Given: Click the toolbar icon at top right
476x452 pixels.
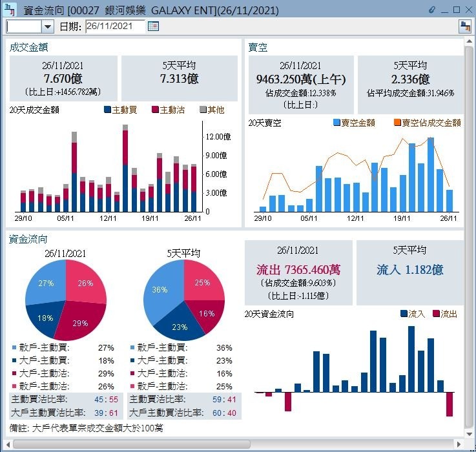Looking at the screenshot, I should click(x=464, y=26).
